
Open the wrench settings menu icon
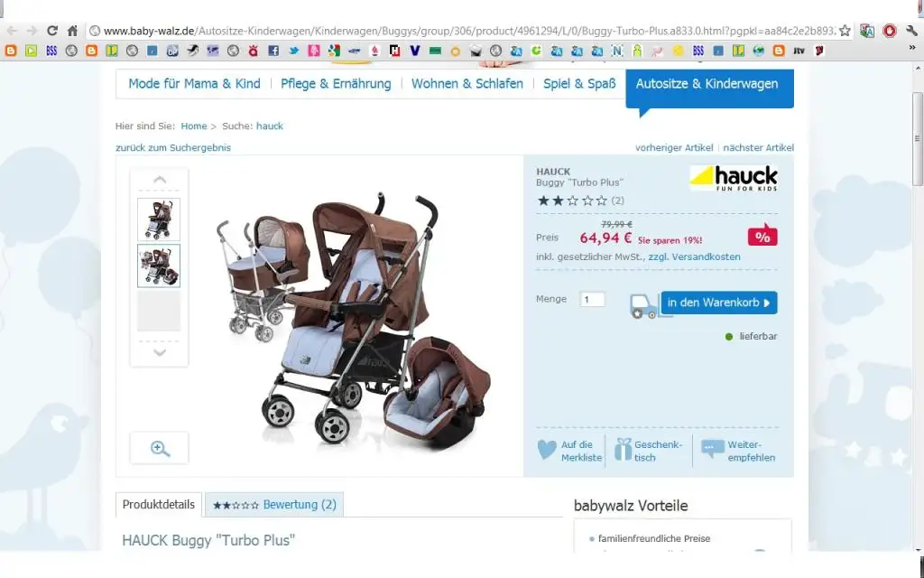point(911,31)
